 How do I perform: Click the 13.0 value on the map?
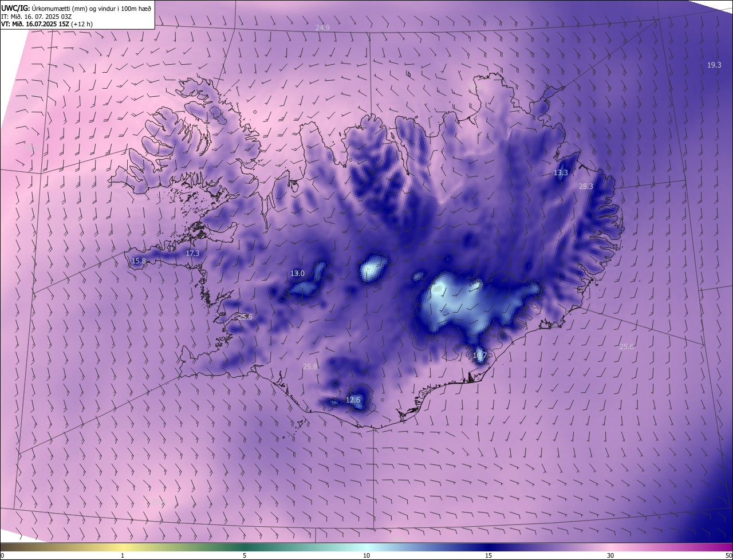click(297, 274)
